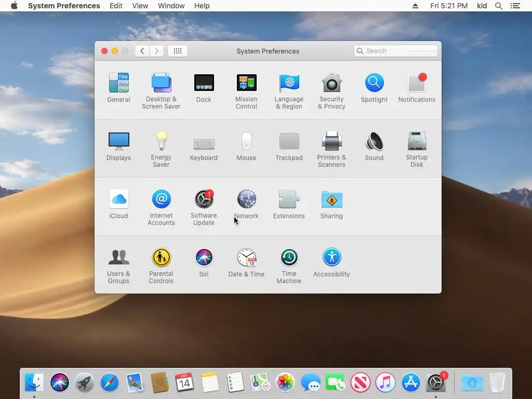Open Security & Privacy pane
Screen dimensions: 532x399
[x=331, y=91]
